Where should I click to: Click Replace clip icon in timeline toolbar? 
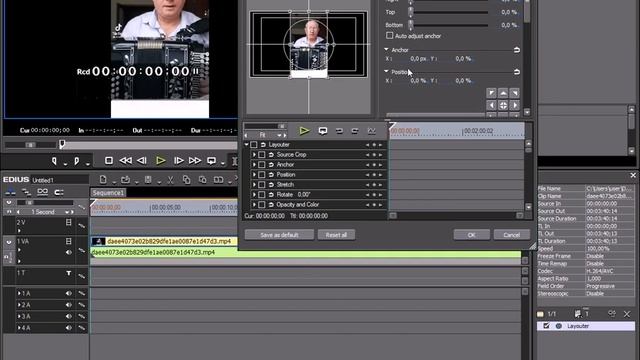point(219,180)
